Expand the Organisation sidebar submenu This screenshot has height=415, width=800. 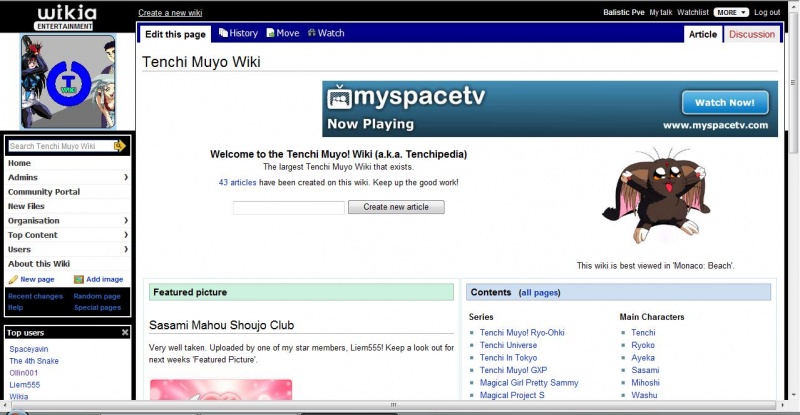pos(125,221)
